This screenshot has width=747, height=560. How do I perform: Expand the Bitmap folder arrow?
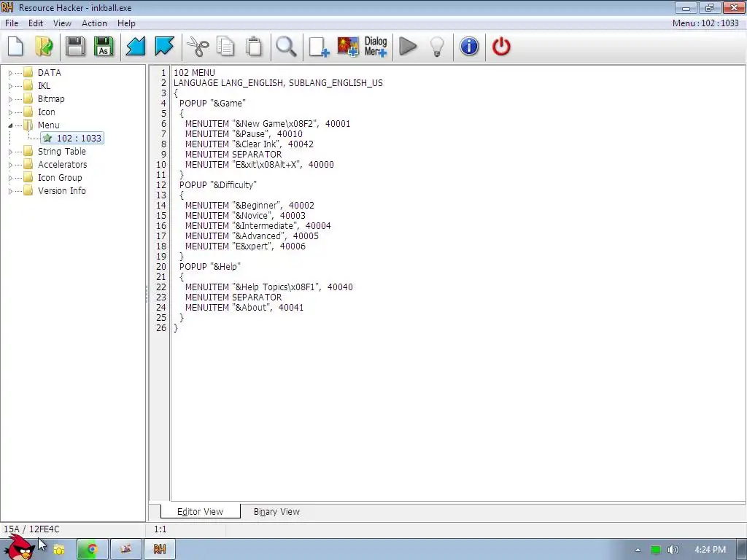10,99
